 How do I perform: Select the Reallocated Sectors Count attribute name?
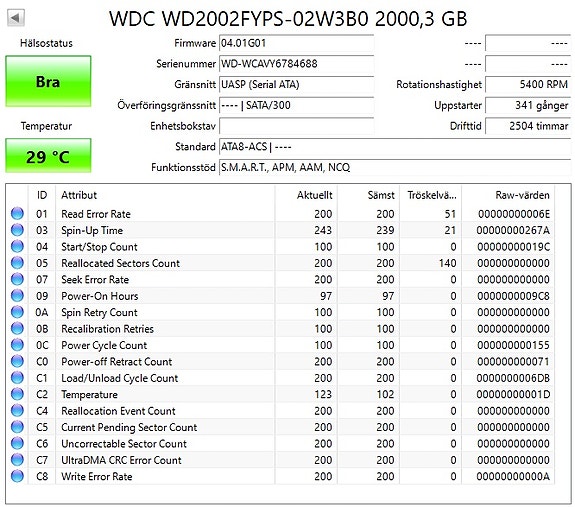pyautogui.click(x=120, y=263)
